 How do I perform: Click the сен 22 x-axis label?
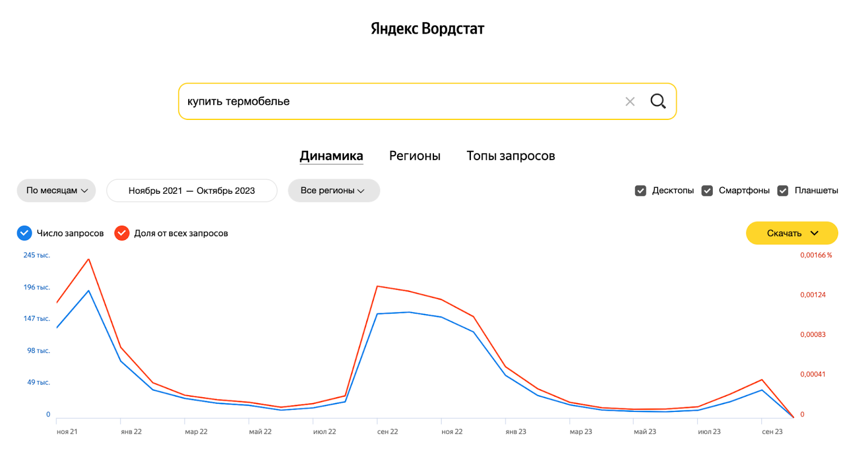pyautogui.click(x=387, y=431)
